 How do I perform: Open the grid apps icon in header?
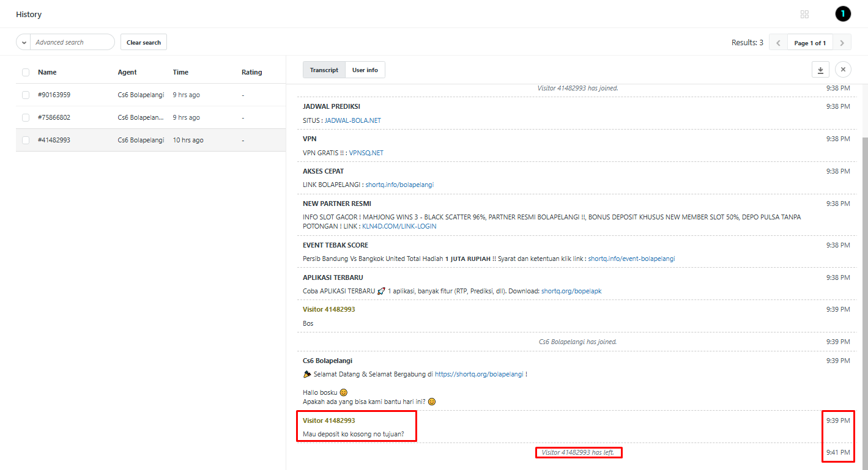pyautogui.click(x=804, y=14)
